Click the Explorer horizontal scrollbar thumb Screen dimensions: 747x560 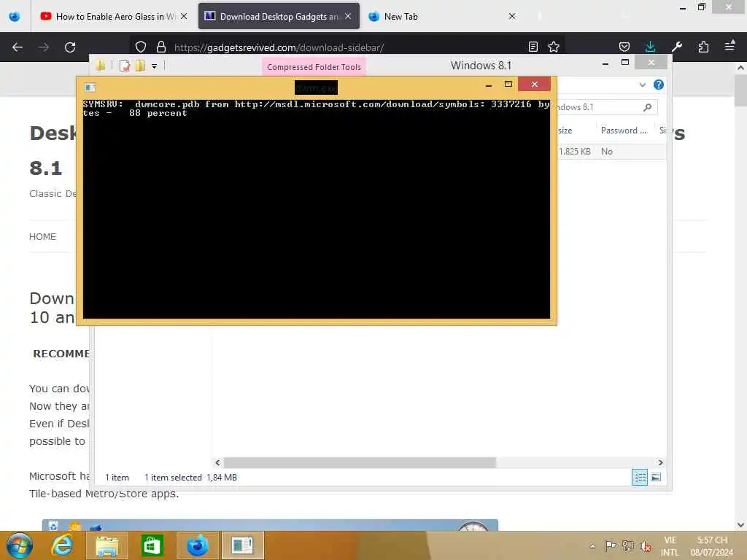(360, 462)
